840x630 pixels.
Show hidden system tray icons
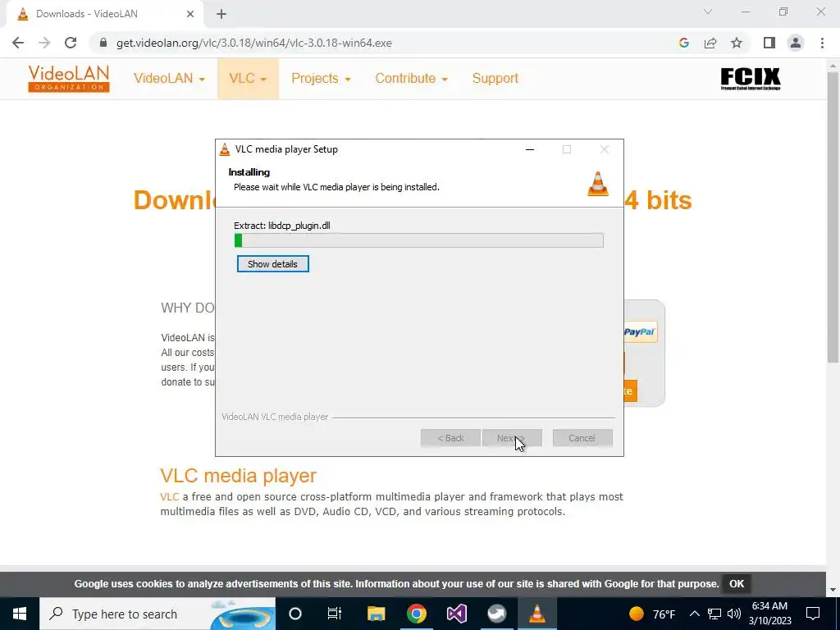pyautogui.click(x=694, y=614)
